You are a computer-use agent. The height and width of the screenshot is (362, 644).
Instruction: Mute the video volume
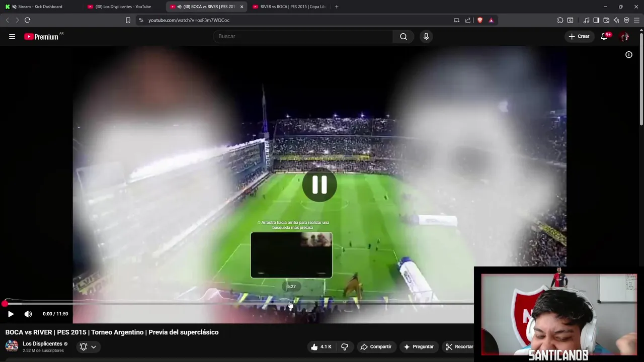(x=28, y=314)
